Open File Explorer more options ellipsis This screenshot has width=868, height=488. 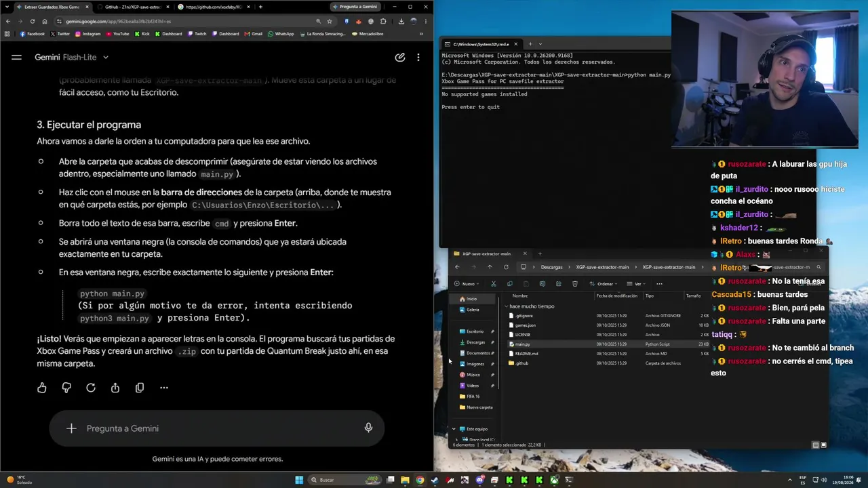pos(659,284)
